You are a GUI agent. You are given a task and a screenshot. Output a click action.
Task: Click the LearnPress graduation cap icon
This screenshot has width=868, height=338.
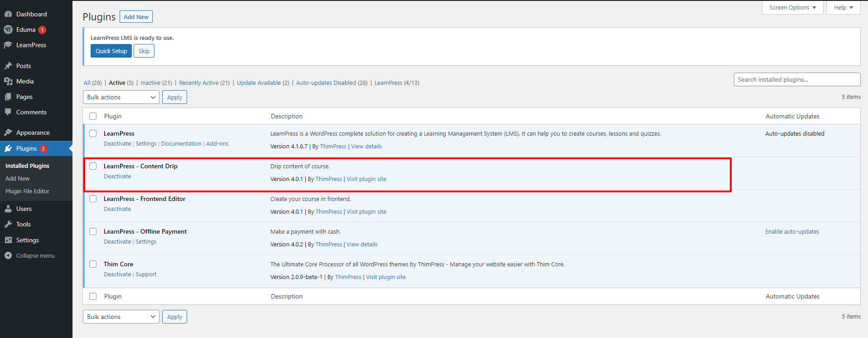(8, 45)
